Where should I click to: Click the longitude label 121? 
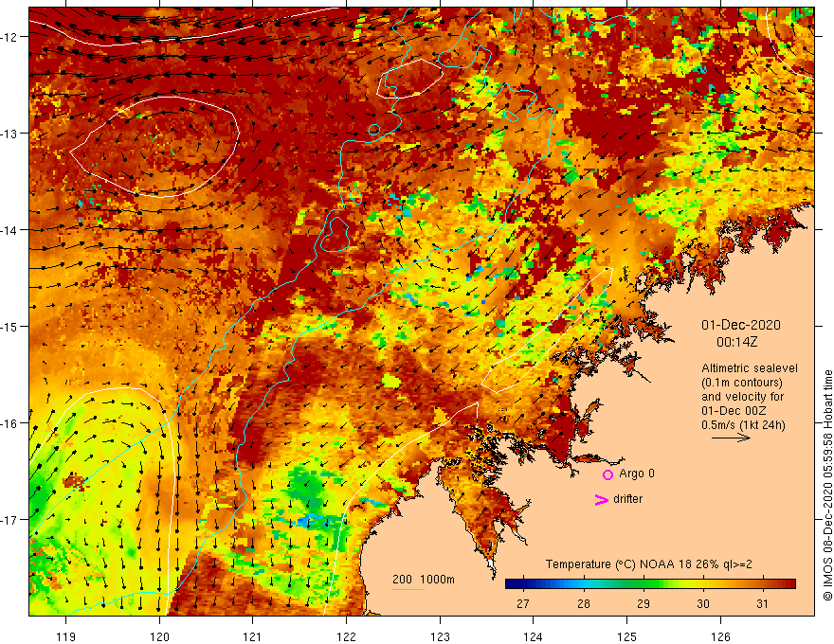pos(252,636)
